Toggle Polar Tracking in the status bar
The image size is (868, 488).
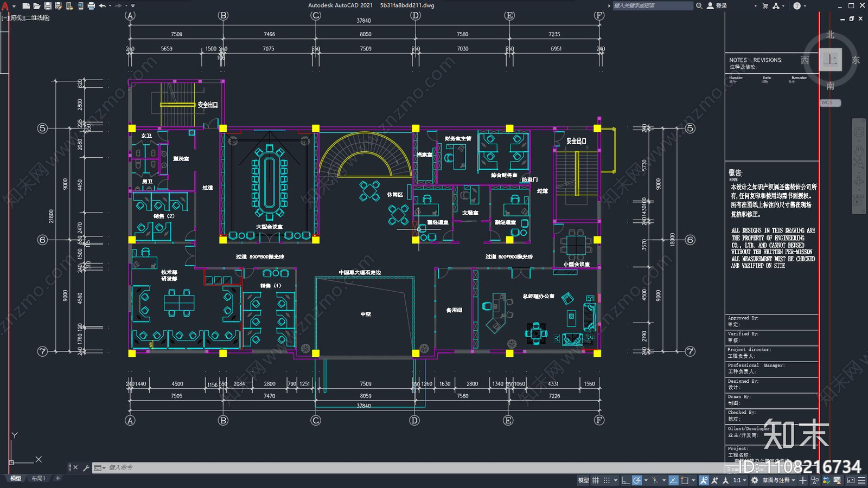(x=637, y=480)
